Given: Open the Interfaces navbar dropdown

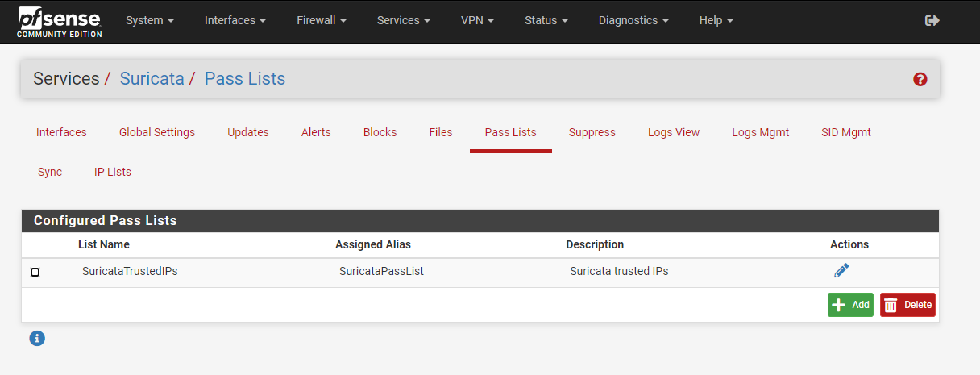Looking at the screenshot, I should [235, 21].
